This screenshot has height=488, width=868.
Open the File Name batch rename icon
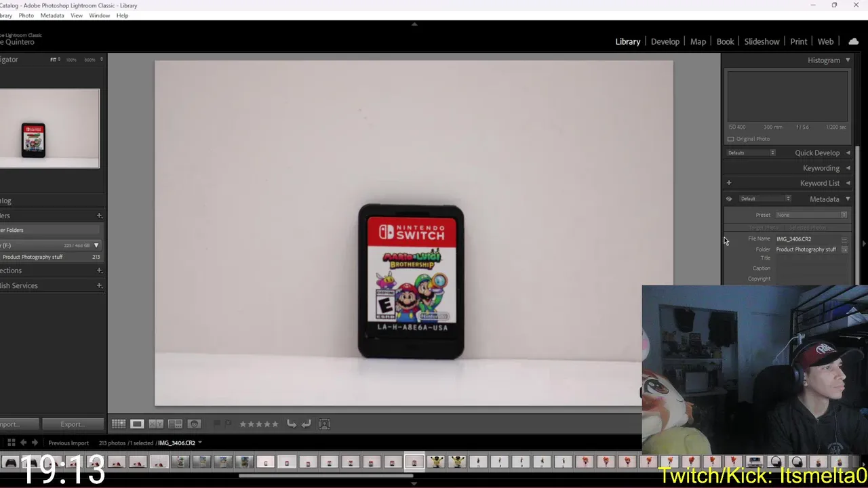pos(844,239)
